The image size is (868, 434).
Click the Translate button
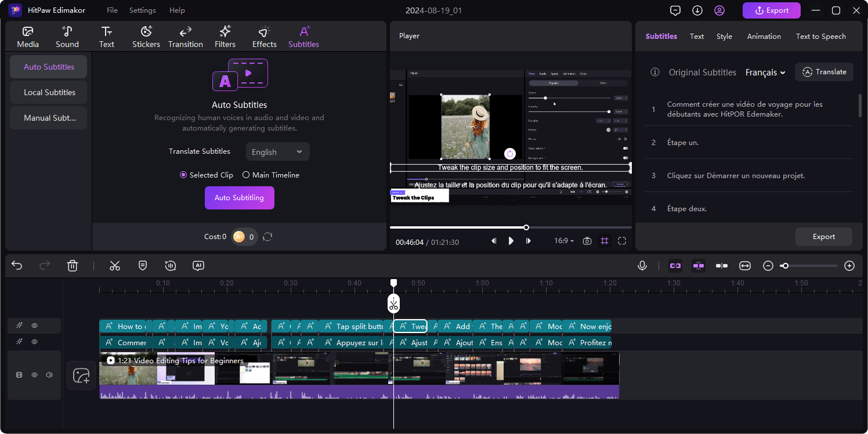pyautogui.click(x=824, y=72)
